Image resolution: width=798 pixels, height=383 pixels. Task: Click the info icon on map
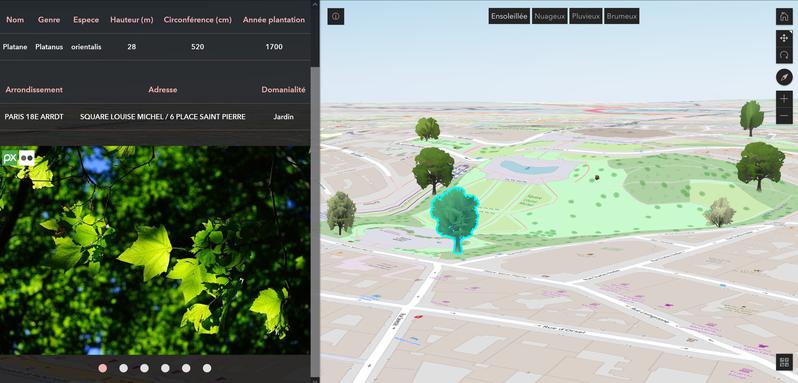coord(335,16)
